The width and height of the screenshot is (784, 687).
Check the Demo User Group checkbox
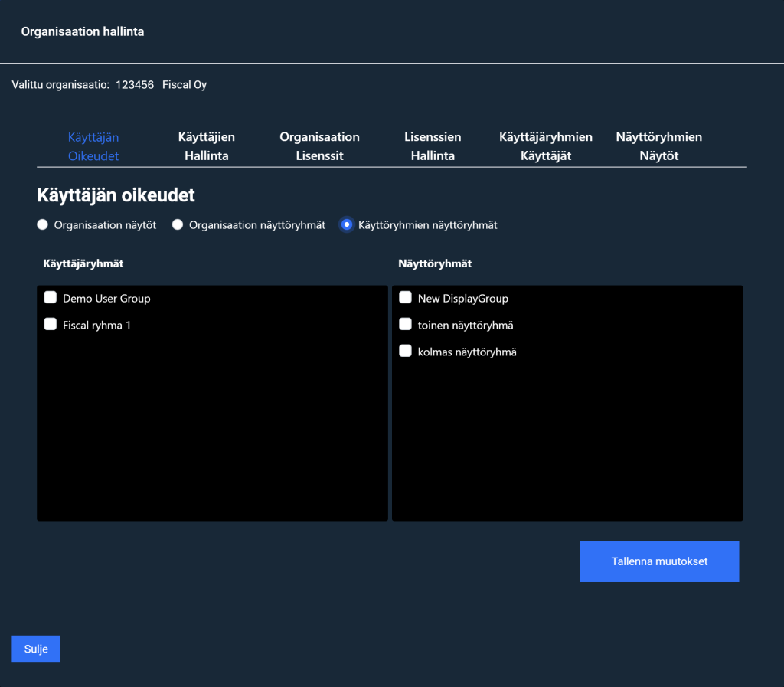click(x=51, y=298)
